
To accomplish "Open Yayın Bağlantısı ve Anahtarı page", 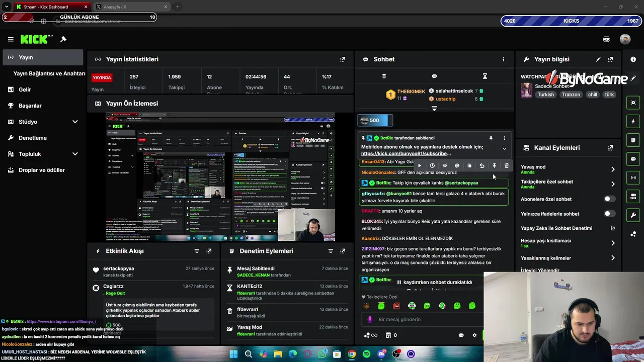I will click(49, 73).
